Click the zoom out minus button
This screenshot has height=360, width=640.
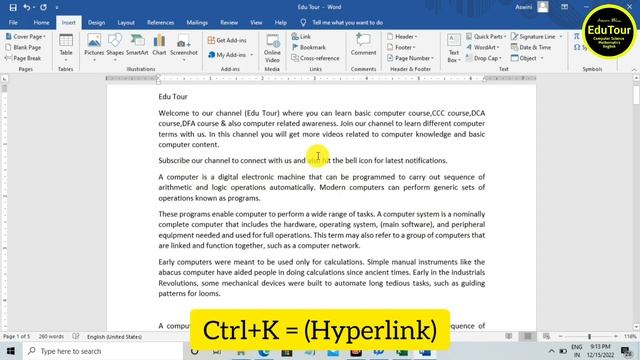coord(560,336)
